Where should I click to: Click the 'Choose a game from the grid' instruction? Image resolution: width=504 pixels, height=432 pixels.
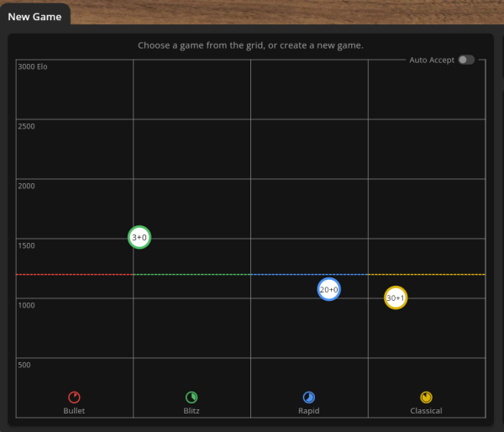pos(250,45)
